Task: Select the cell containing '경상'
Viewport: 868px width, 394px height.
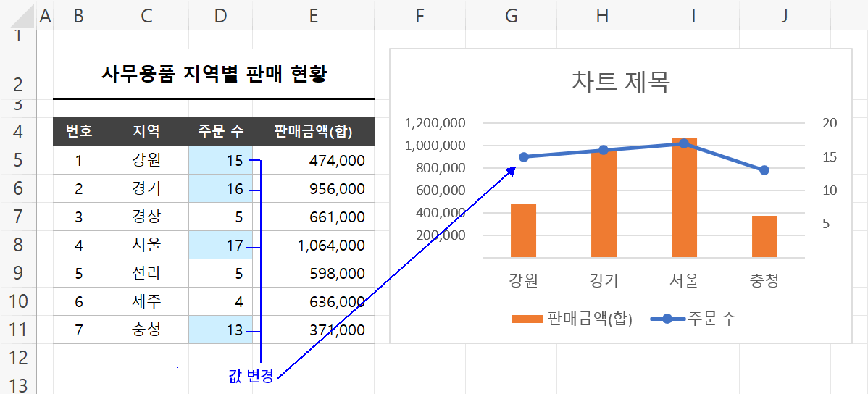Action: click(146, 217)
